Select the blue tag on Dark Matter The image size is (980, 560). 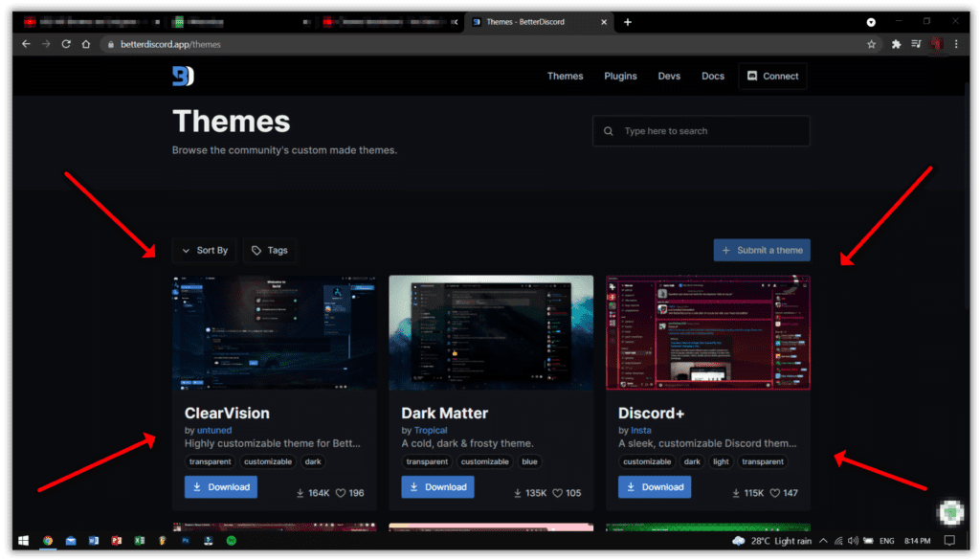pyautogui.click(x=529, y=461)
